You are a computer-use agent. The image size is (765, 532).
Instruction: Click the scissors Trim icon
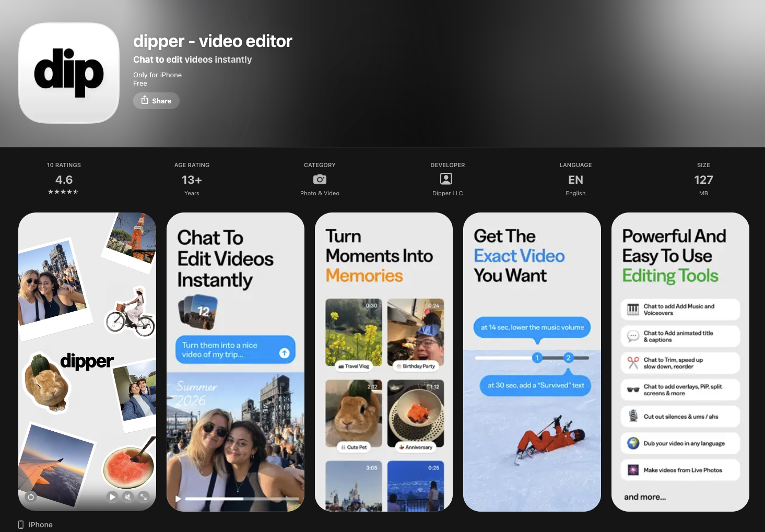633,363
